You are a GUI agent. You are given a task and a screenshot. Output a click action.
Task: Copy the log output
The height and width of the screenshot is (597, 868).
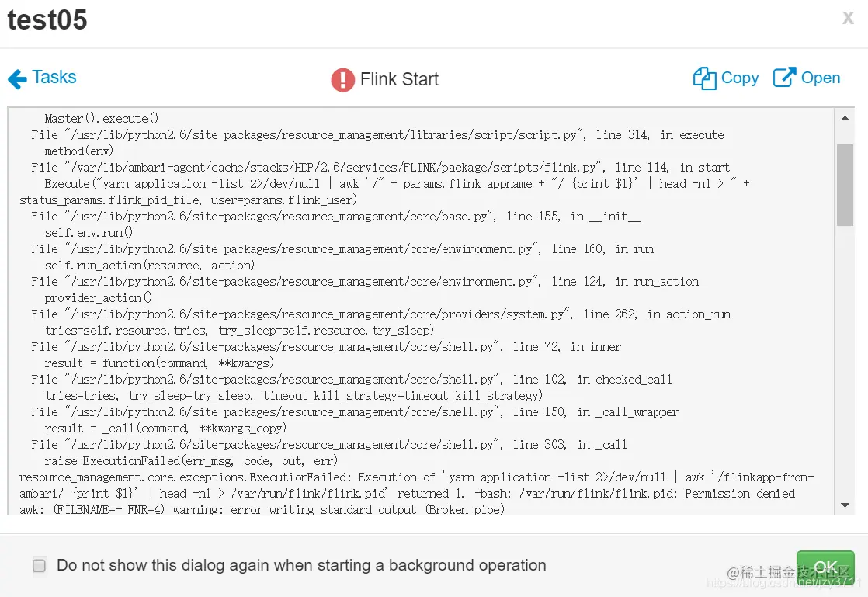pyautogui.click(x=726, y=78)
